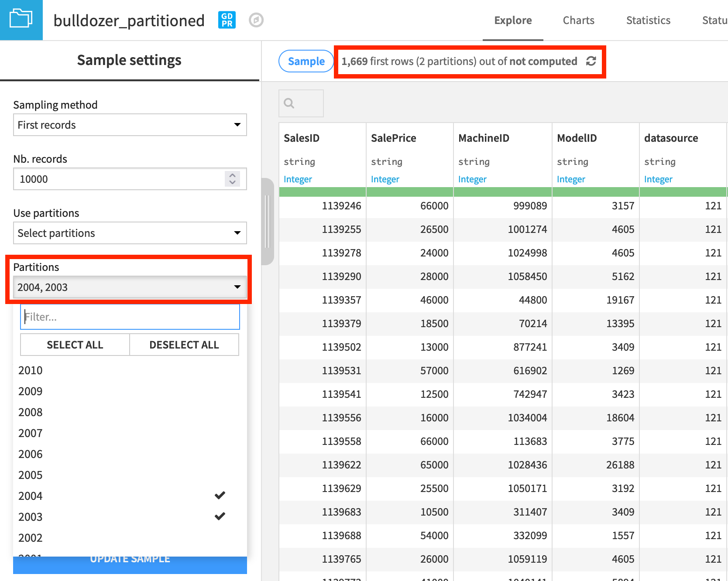Screen dimensions: 728x581
Task: Click ModelID cell 1269
Action: point(596,371)
